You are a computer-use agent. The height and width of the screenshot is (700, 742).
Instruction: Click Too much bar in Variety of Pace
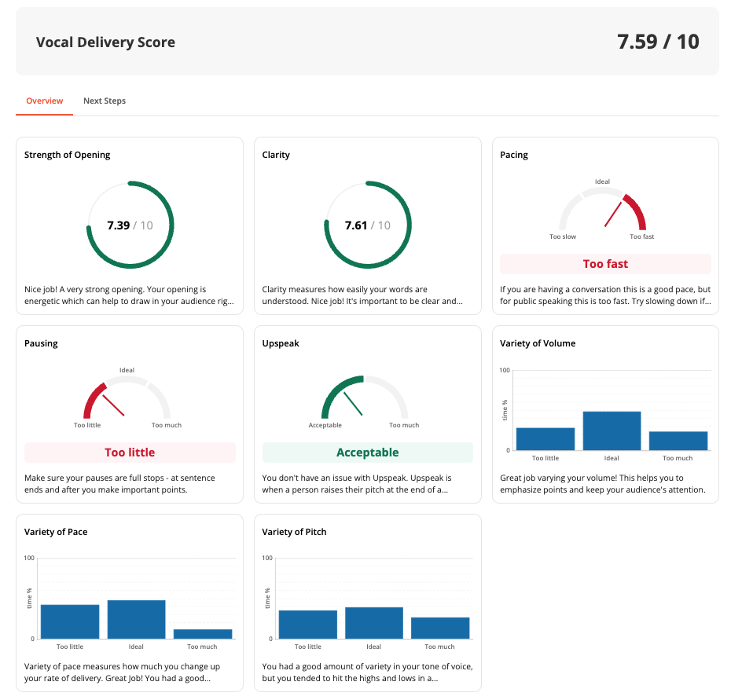[x=202, y=633]
